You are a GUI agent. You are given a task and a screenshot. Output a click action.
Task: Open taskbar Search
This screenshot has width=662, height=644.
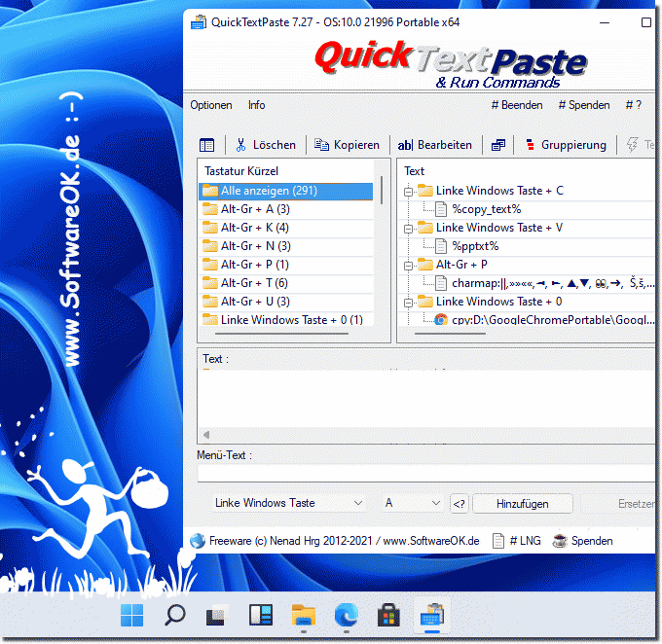coord(175,616)
